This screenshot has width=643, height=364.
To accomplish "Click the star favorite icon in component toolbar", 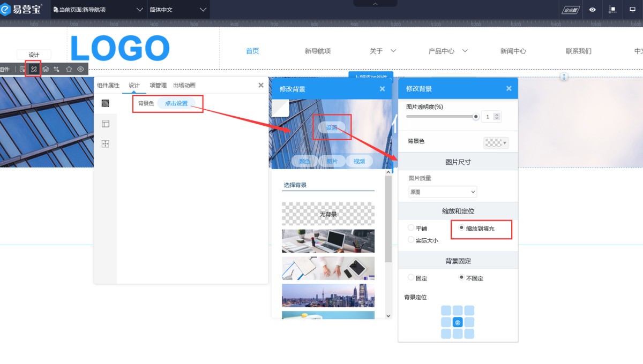I will (69, 69).
